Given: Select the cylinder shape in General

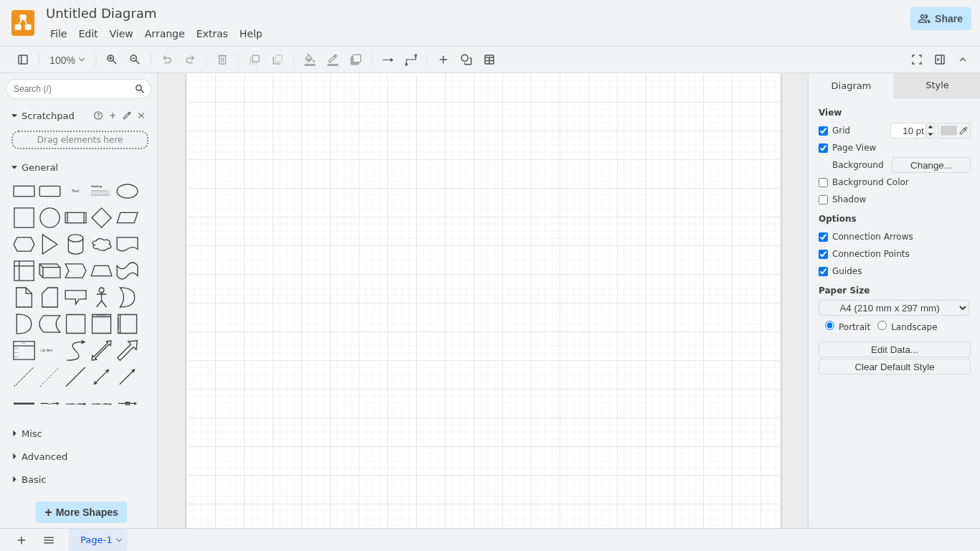Looking at the screenshot, I should point(75,244).
